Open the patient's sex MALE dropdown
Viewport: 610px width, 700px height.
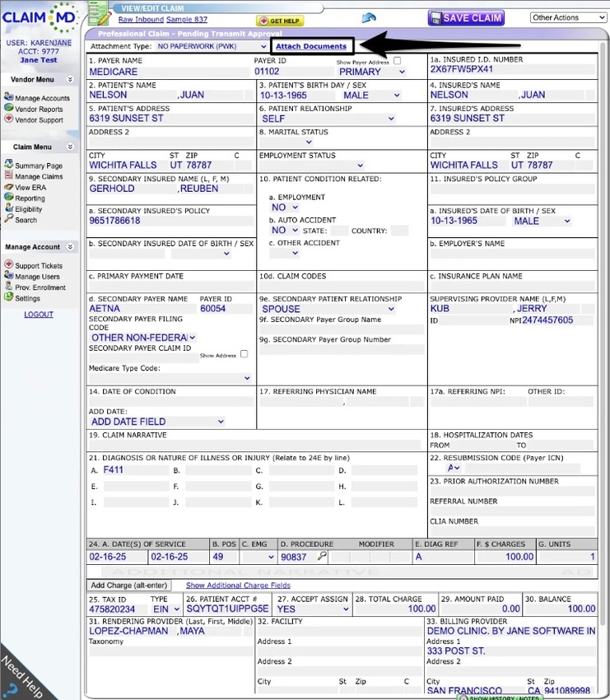point(371,96)
